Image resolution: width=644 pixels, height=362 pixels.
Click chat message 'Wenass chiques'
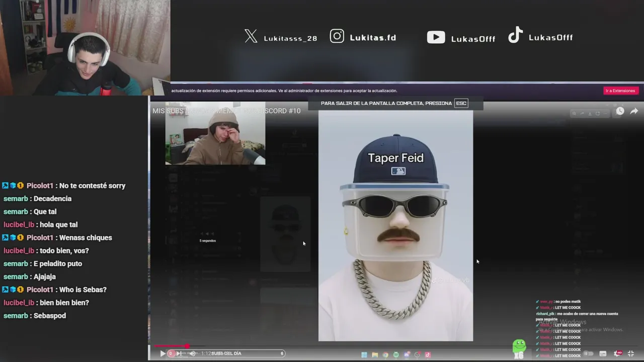(x=86, y=237)
